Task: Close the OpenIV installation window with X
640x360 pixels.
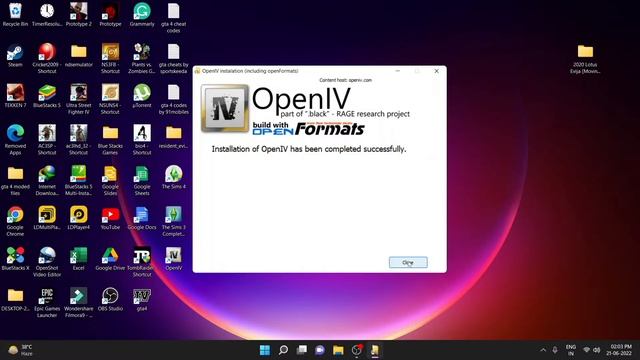Action: click(436, 71)
